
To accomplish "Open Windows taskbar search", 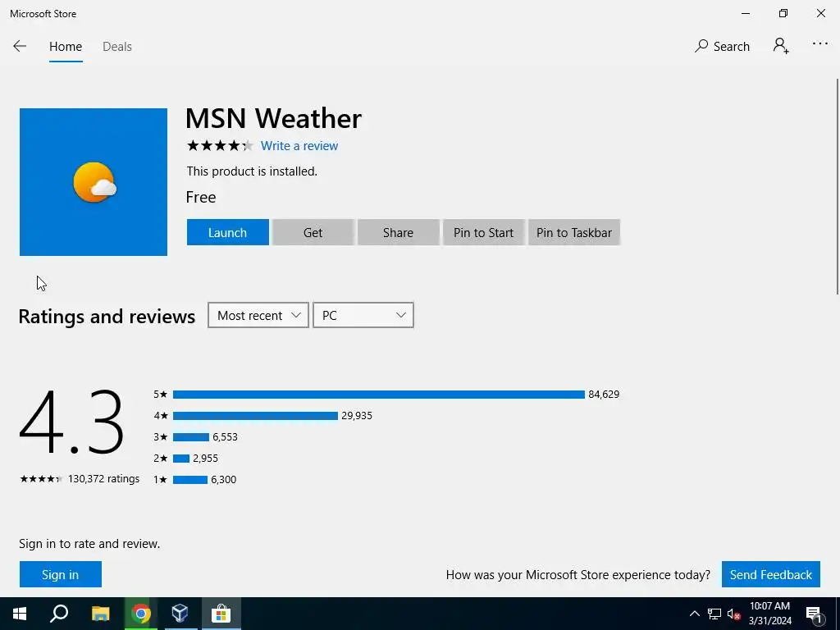I will pyautogui.click(x=59, y=614).
